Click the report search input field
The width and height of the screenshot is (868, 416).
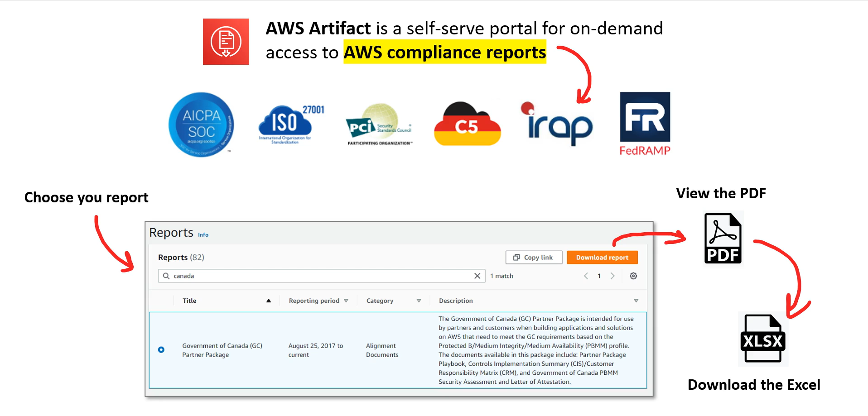point(322,276)
